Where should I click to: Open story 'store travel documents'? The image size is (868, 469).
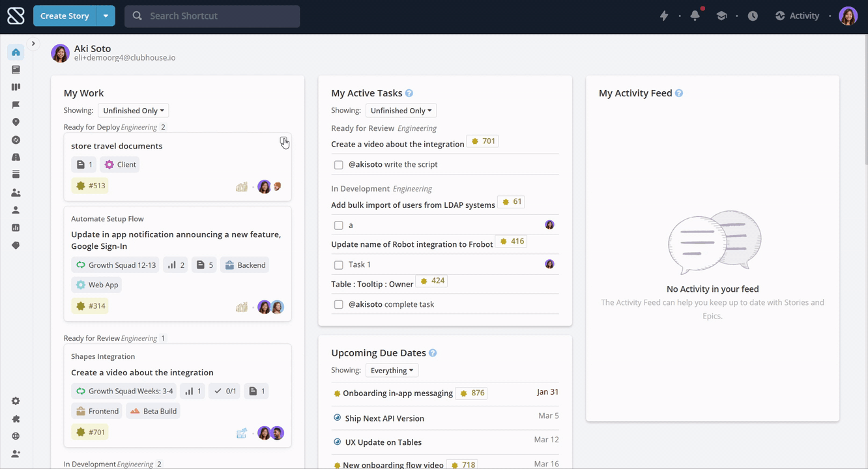pyautogui.click(x=117, y=146)
